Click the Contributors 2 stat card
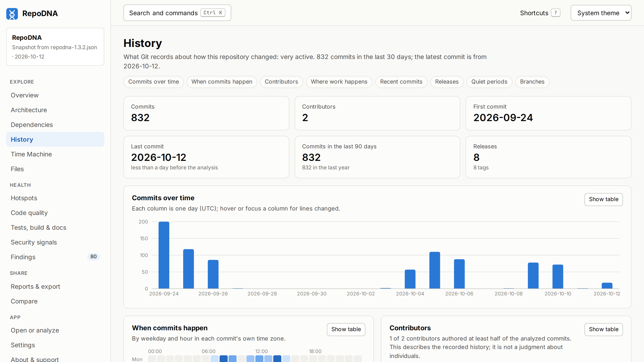The width and height of the screenshot is (644, 362). click(377, 113)
